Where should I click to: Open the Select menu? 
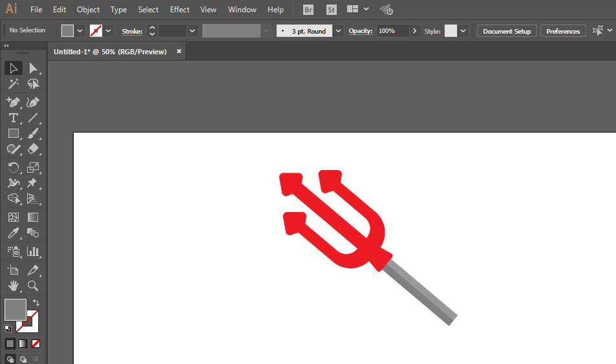tap(148, 10)
